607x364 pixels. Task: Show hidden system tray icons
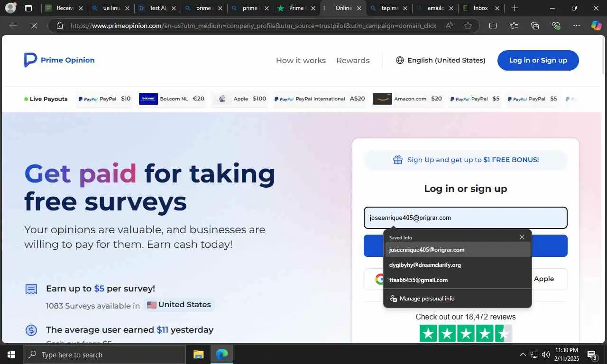coord(523,355)
